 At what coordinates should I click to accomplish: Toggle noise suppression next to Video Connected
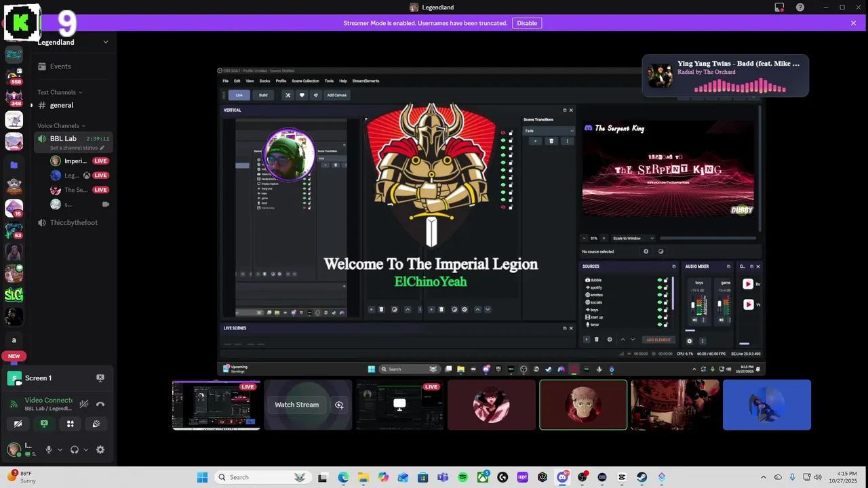click(x=84, y=404)
